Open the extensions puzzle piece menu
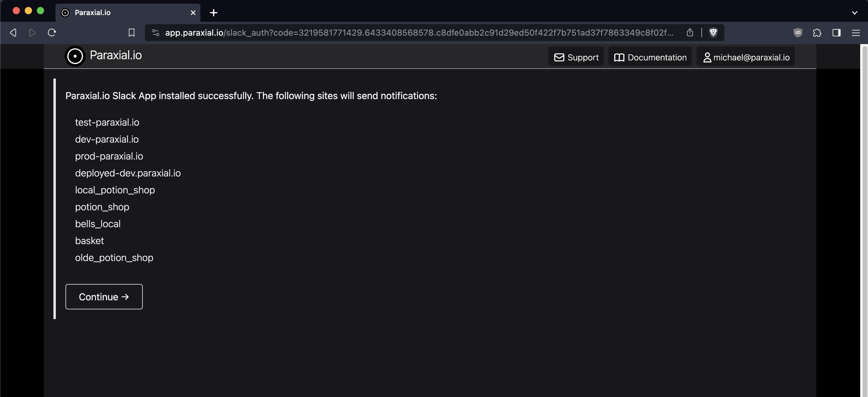This screenshot has width=868, height=397. [817, 33]
